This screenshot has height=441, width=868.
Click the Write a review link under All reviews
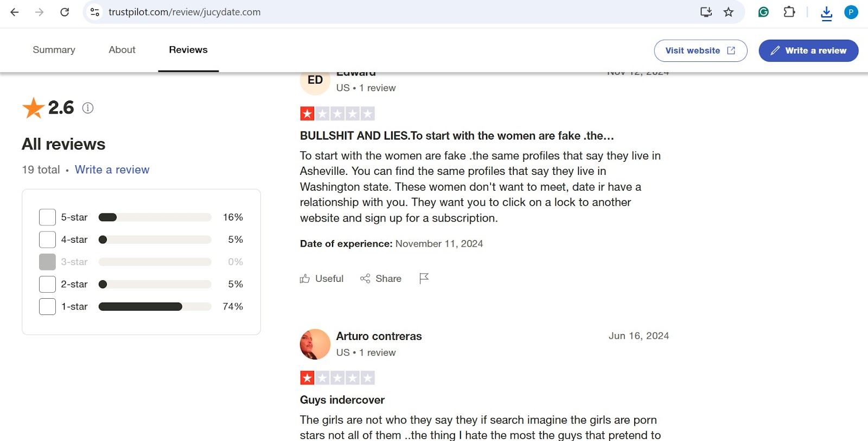[x=112, y=169]
